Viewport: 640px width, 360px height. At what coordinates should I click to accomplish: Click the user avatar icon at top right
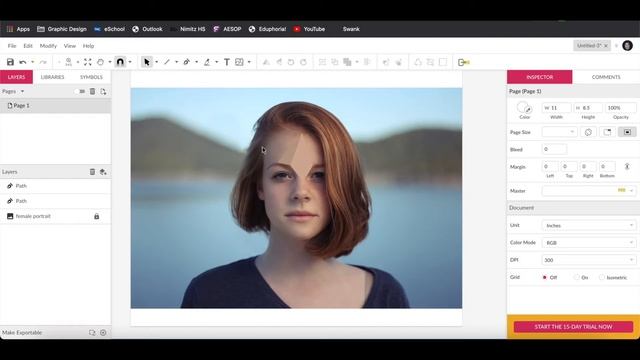[x=627, y=46]
